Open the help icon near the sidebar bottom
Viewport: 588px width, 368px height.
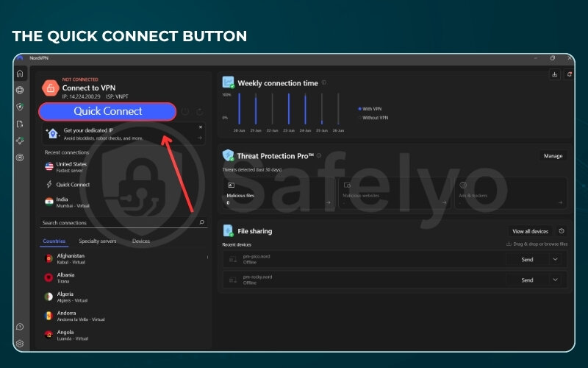[20, 327]
